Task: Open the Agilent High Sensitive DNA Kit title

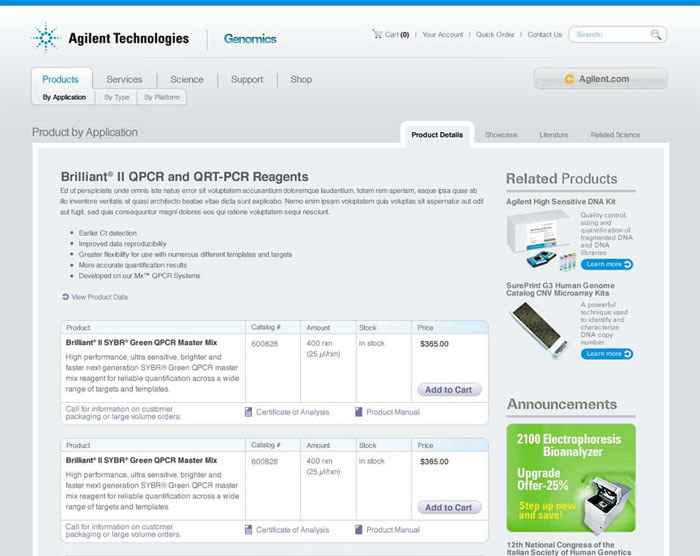Action: tap(561, 201)
